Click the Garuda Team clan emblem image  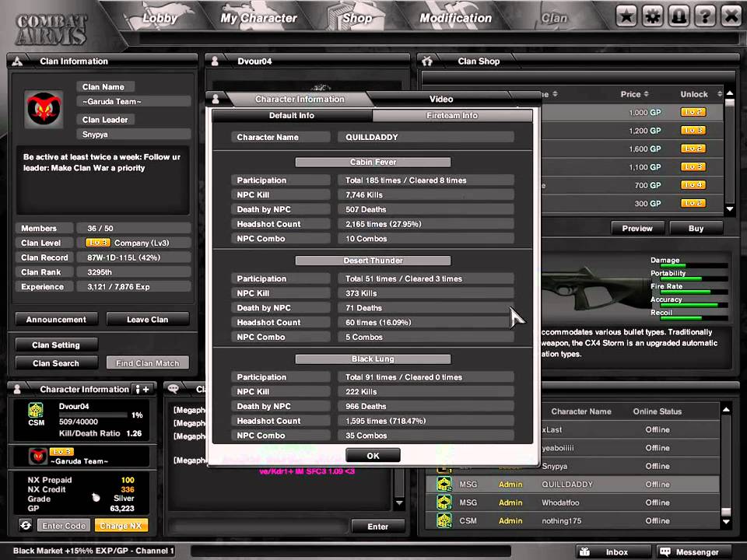(x=44, y=109)
